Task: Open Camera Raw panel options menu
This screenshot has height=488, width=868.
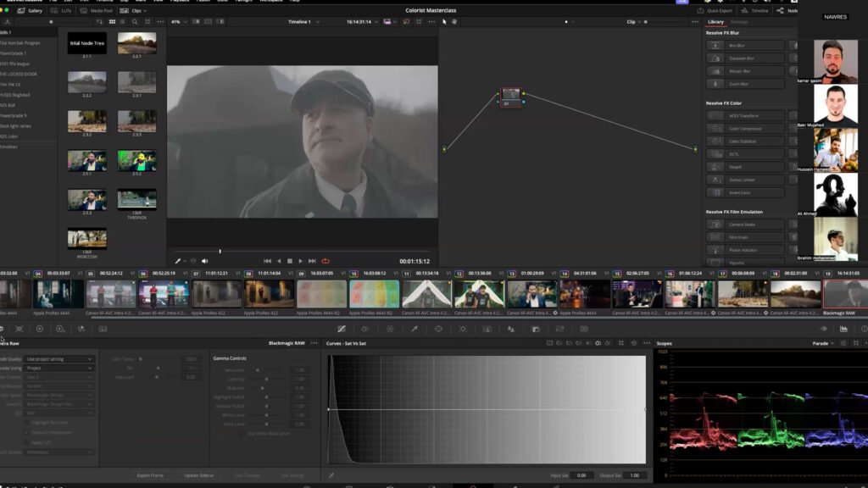Action: (314, 343)
